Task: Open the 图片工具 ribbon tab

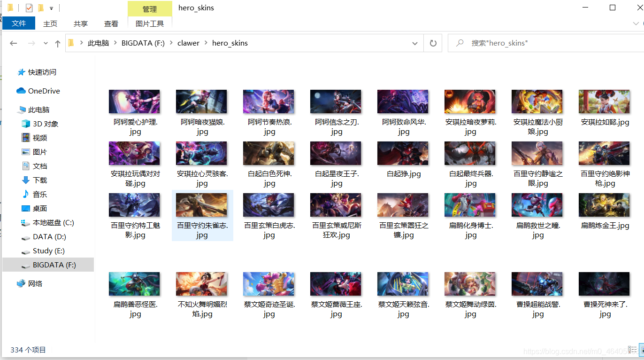Action: pyautogui.click(x=150, y=23)
